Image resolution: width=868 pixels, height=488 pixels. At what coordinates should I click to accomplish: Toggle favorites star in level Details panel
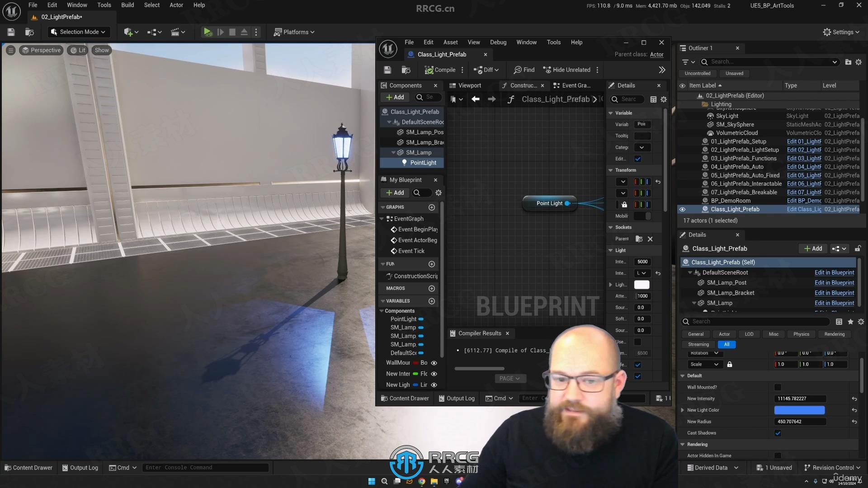pos(850,322)
